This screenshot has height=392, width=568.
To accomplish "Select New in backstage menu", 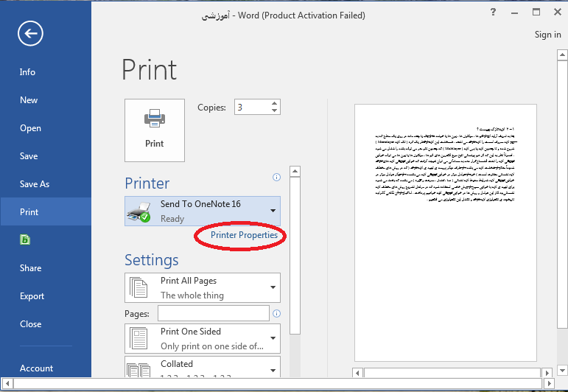I will (29, 100).
